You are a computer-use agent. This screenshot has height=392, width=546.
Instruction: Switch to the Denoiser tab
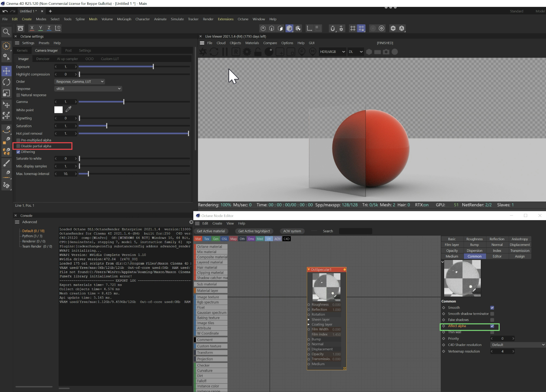pos(43,59)
